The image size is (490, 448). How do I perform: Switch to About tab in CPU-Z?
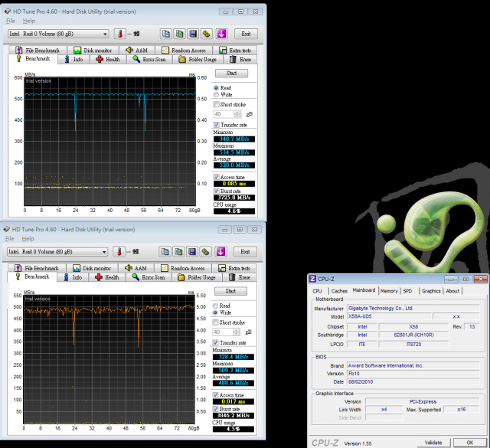(x=452, y=291)
